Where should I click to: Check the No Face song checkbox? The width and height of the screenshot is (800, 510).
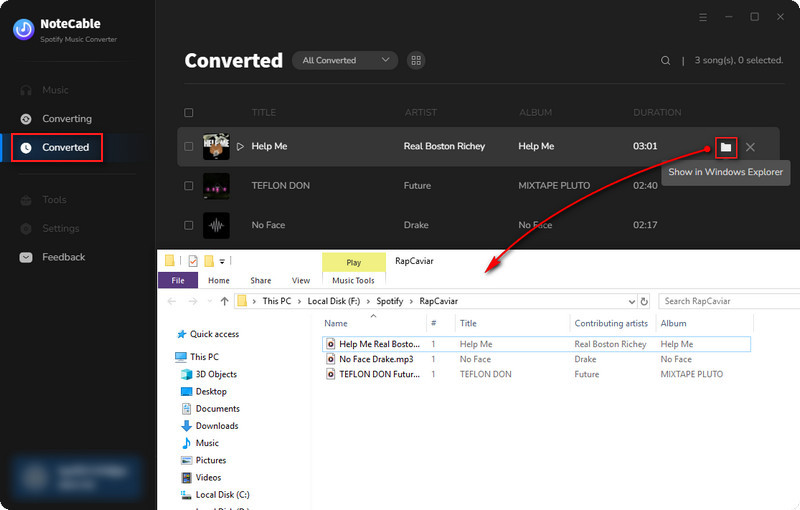point(189,225)
